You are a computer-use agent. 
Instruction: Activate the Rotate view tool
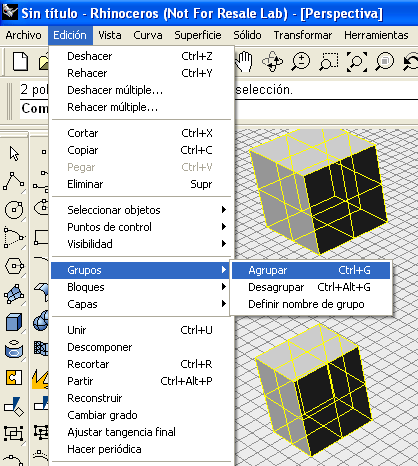pyautogui.click(x=272, y=62)
